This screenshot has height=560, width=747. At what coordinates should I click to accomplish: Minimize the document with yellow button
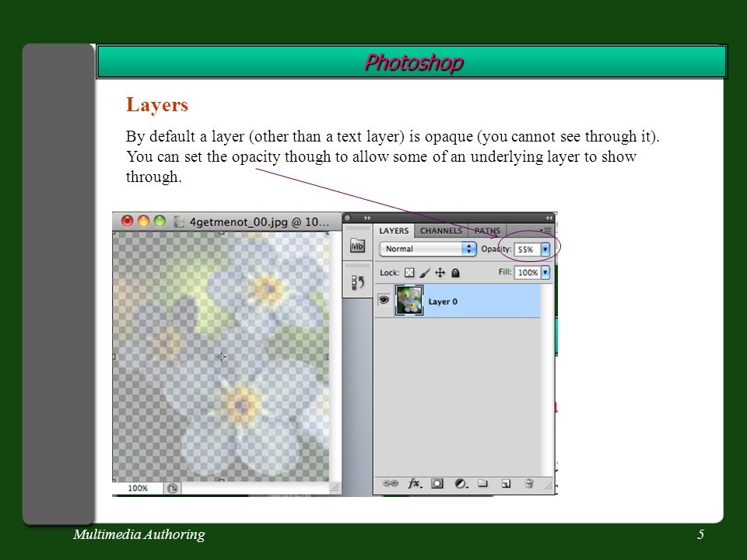[143, 221]
